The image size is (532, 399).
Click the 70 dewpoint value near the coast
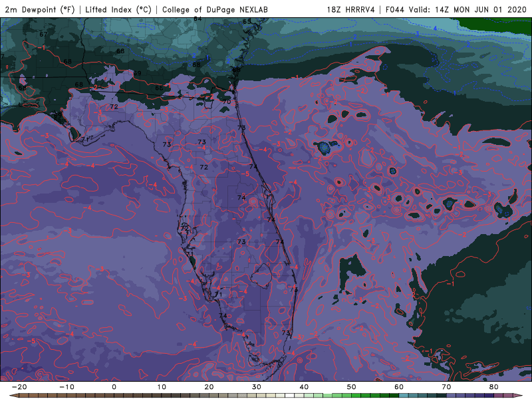[x=227, y=102]
